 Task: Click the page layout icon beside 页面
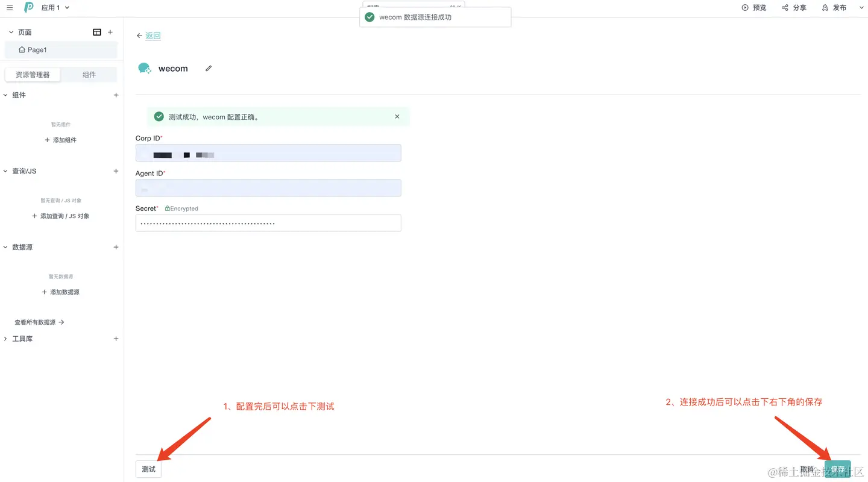click(x=97, y=32)
